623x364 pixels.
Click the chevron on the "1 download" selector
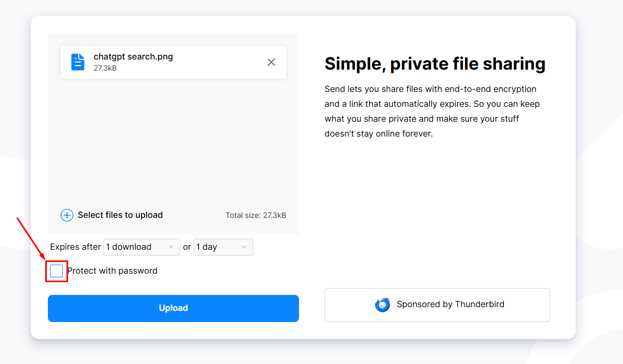pyautogui.click(x=171, y=247)
